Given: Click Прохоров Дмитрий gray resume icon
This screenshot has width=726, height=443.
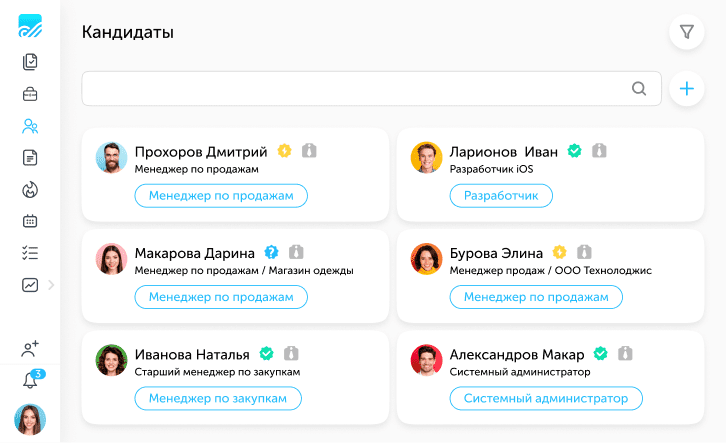Looking at the screenshot, I should 309,150.
